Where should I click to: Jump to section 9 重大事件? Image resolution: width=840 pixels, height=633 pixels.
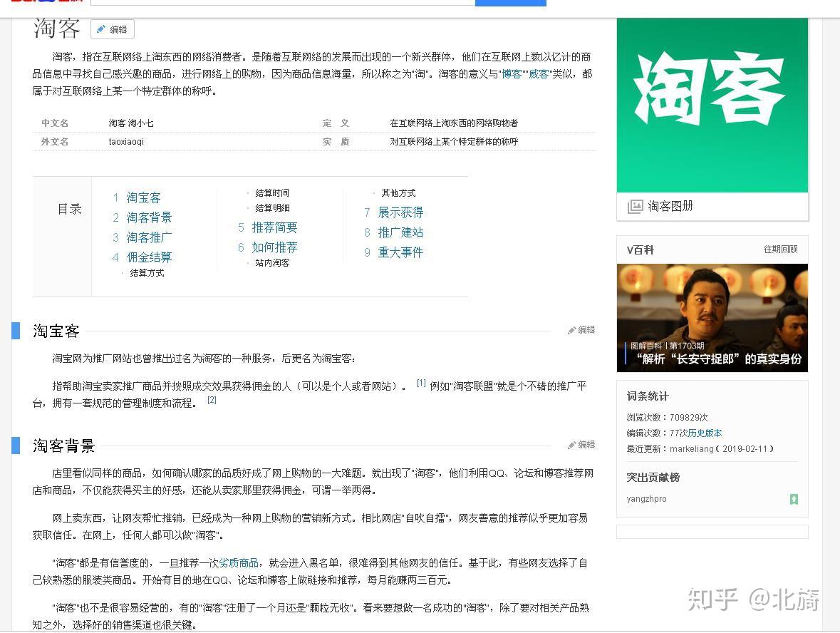point(400,252)
